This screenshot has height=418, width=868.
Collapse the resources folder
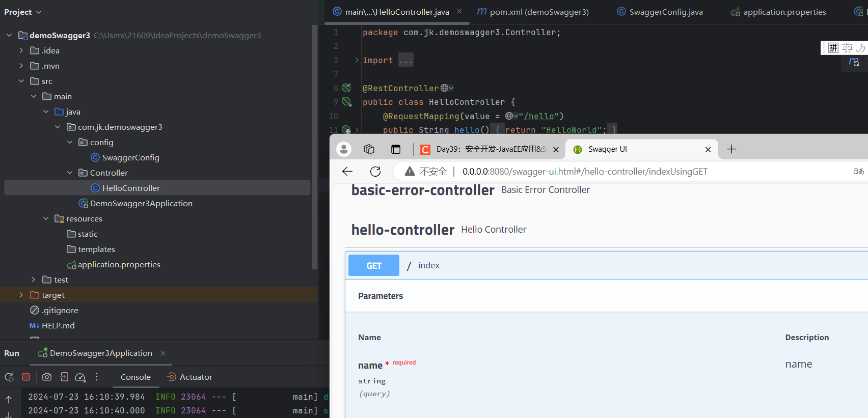point(46,218)
